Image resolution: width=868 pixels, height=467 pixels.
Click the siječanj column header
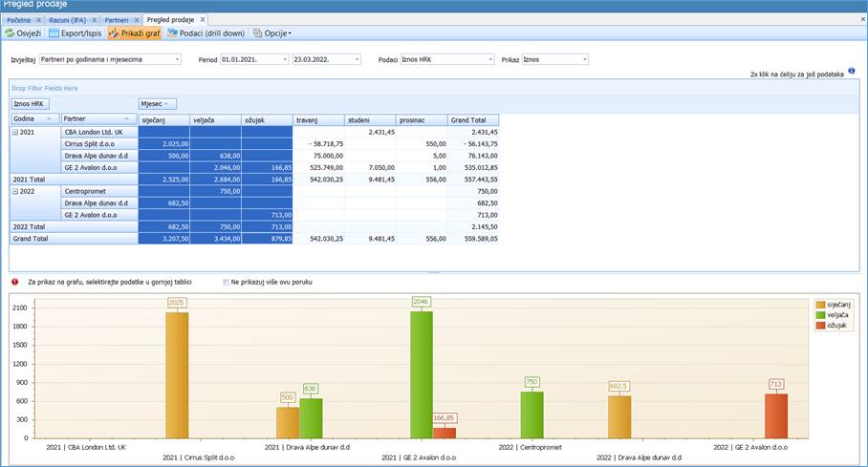tap(163, 120)
